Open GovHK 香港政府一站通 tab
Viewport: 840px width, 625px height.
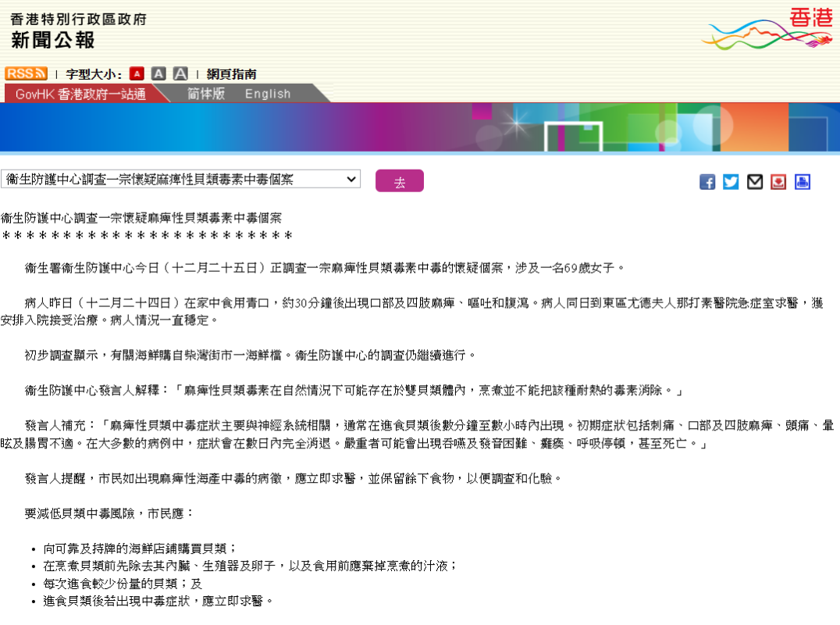coord(80,94)
